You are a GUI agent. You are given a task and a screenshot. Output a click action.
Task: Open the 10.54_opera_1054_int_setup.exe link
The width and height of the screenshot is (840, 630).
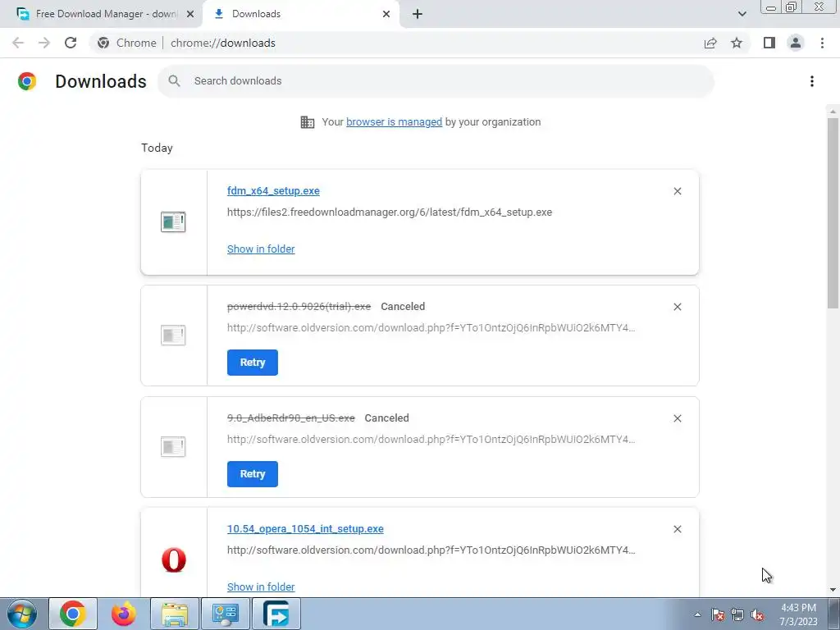[x=305, y=529]
